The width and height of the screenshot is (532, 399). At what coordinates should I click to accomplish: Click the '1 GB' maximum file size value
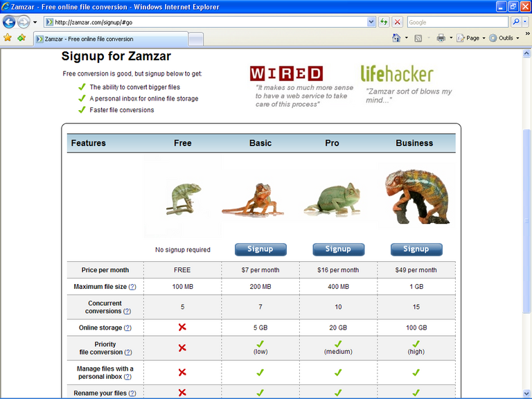point(416,287)
